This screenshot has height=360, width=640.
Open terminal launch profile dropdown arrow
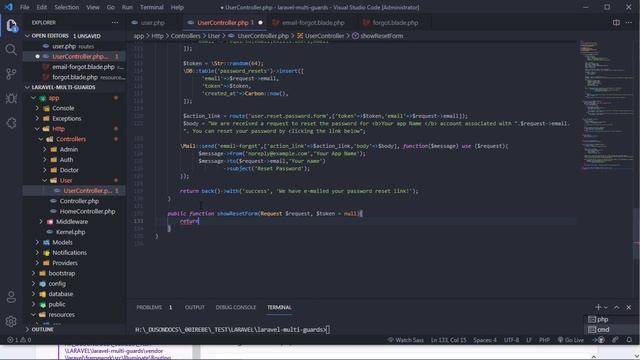pyautogui.click(x=606, y=307)
